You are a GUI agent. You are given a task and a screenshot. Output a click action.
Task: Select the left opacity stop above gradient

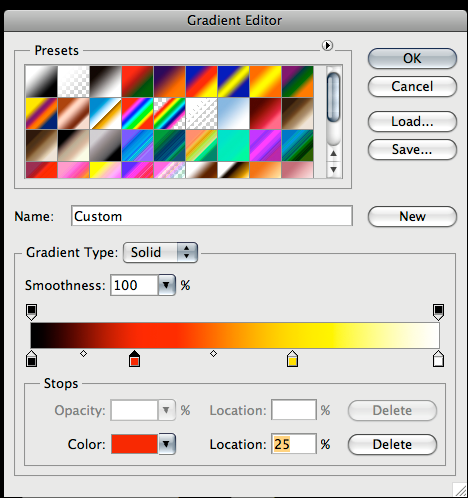[x=31, y=312]
